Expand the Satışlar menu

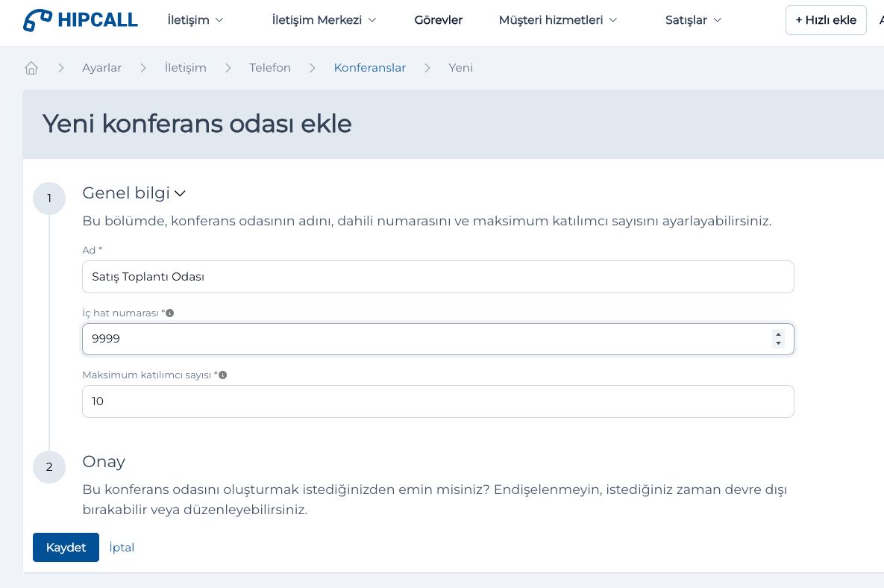click(693, 20)
